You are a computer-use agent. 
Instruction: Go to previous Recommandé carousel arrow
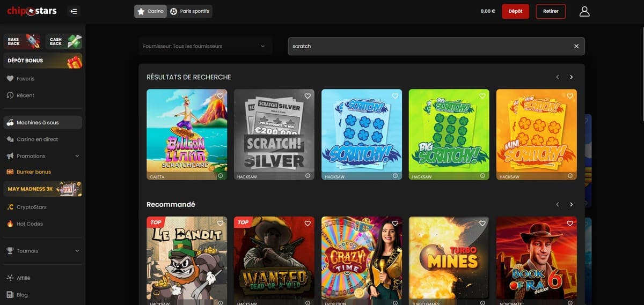pos(558,205)
